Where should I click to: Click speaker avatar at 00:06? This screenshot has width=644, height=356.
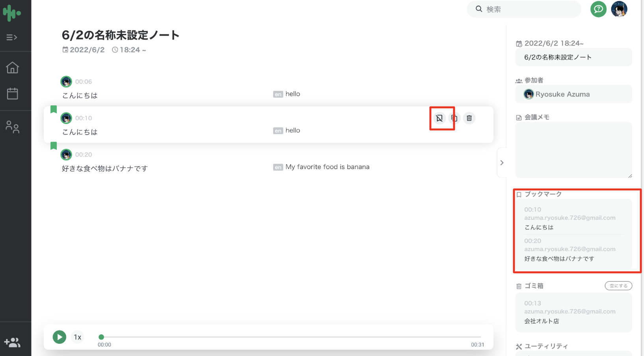click(x=66, y=82)
